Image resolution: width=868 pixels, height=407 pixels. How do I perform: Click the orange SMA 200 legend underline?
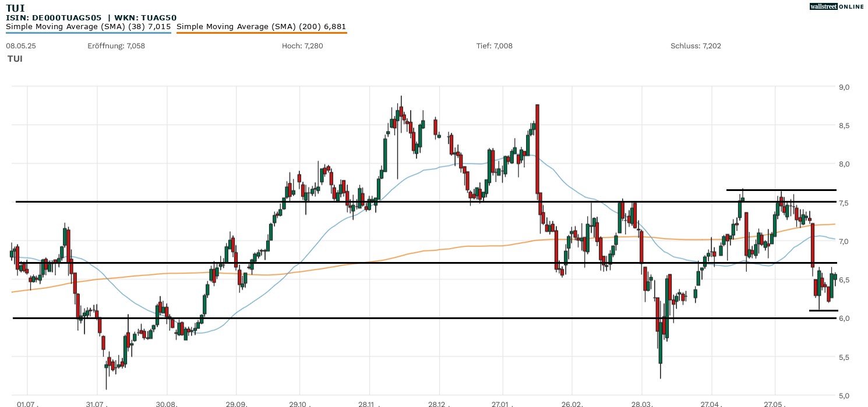coord(261,33)
